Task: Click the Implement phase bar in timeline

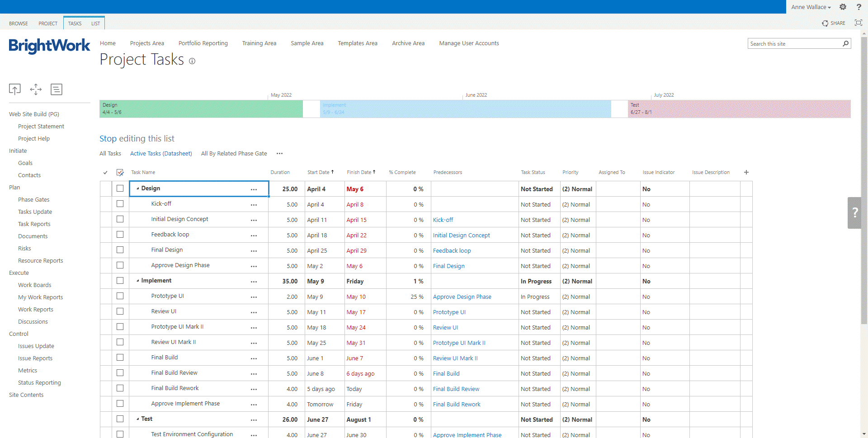Action: [465, 109]
